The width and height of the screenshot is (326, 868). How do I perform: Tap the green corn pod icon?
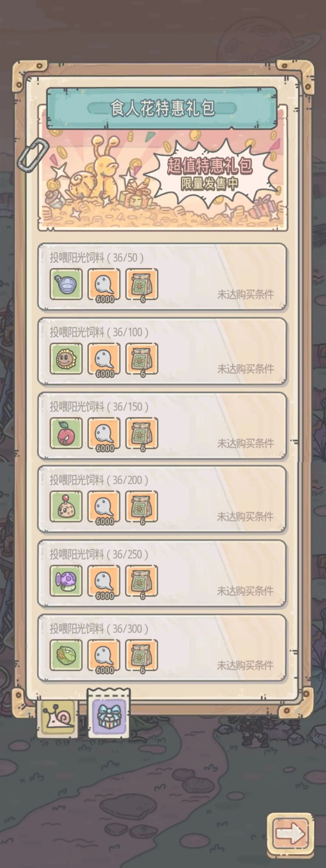(66, 655)
